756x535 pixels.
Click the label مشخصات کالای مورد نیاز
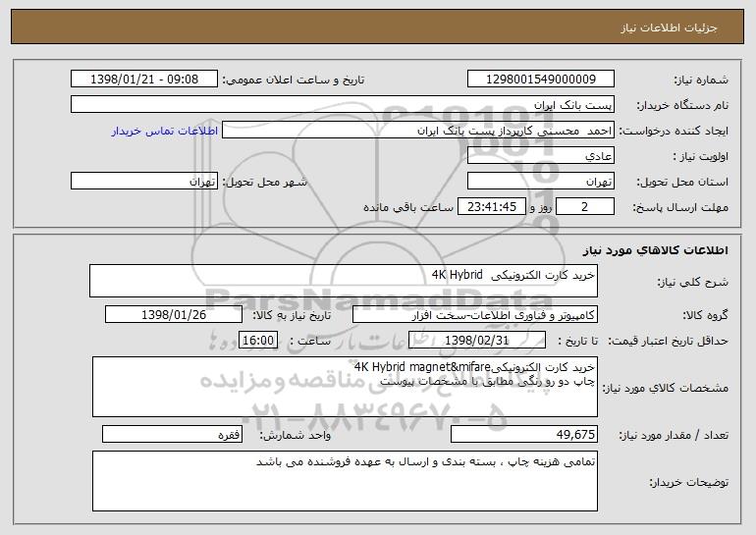click(666, 388)
